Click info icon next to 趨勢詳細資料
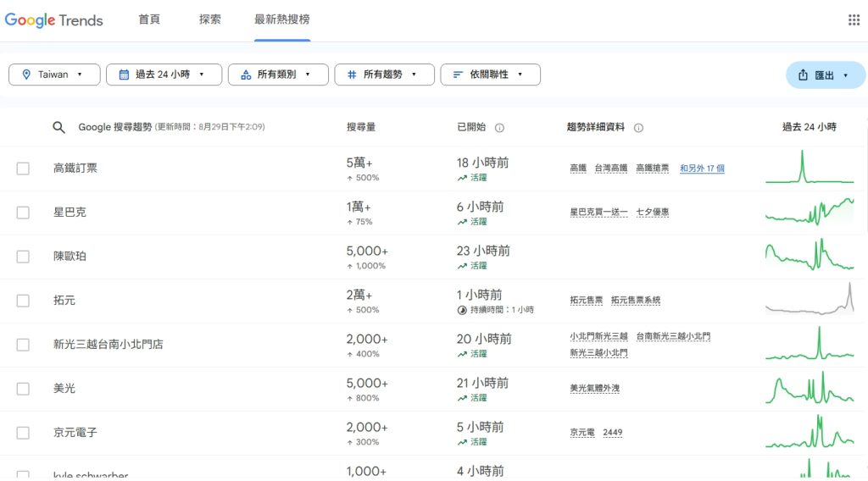The width and height of the screenshot is (868, 481). click(x=638, y=128)
